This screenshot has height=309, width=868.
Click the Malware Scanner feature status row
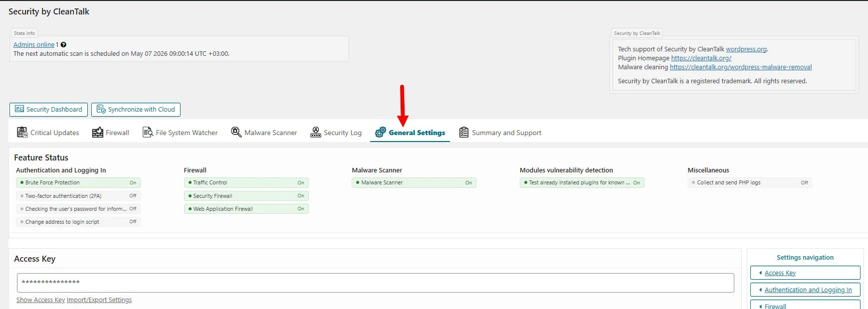[414, 182]
